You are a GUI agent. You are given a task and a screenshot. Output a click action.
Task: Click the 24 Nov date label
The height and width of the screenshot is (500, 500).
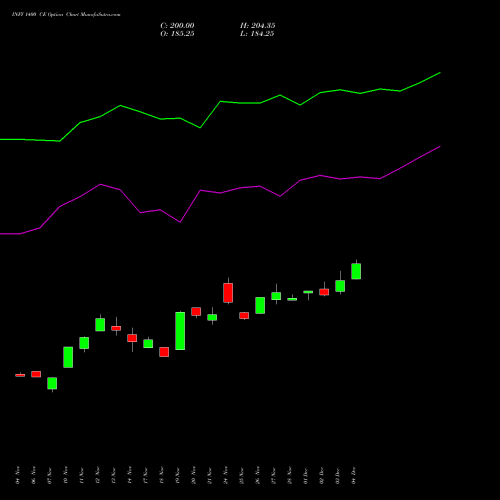225,475
